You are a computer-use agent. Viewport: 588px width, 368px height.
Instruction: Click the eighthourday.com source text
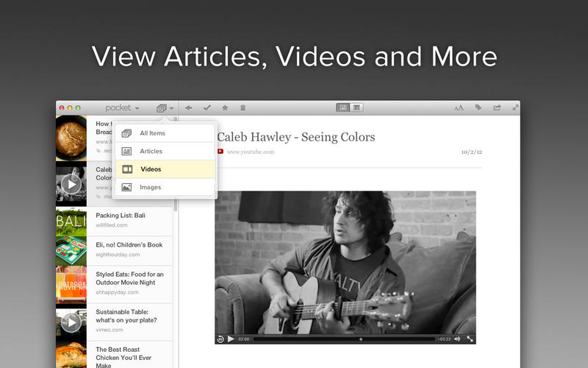point(118,255)
